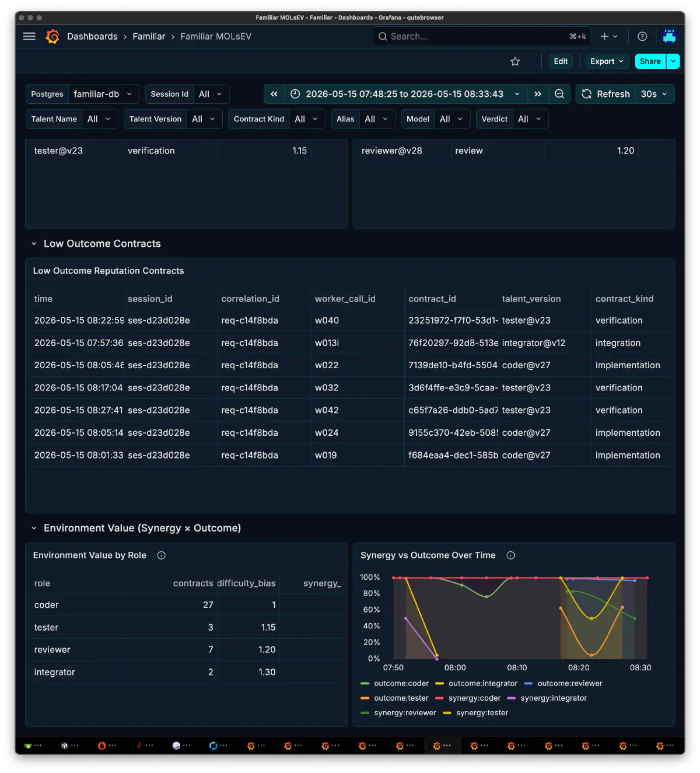Screen dimensions: 700x773
Task: Open the Contract Kind filter dropdown
Action: coord(307,119)
